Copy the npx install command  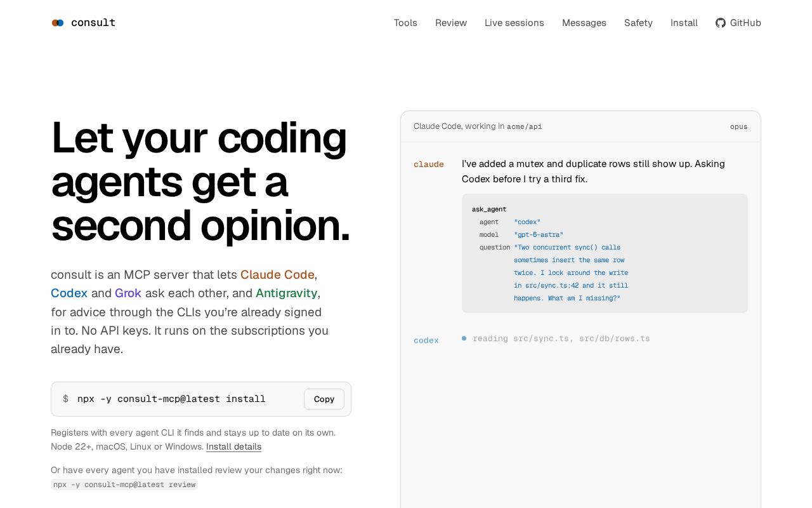[x=324, y=399]
